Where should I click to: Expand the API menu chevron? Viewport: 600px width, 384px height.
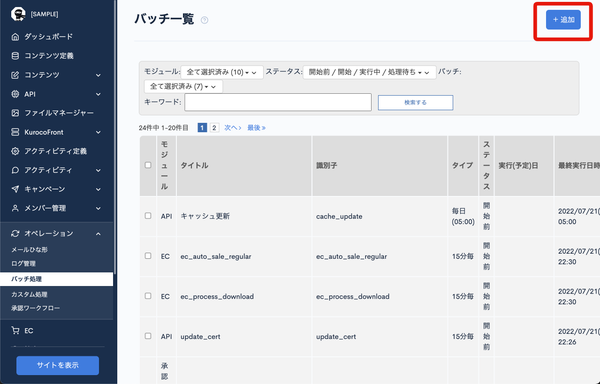click(x=98, y=94)
